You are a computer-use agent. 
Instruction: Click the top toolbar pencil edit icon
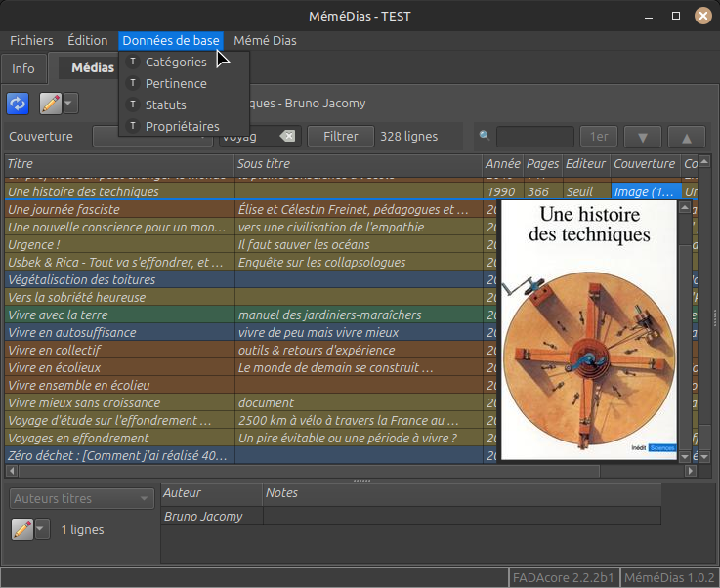[51, 104]
